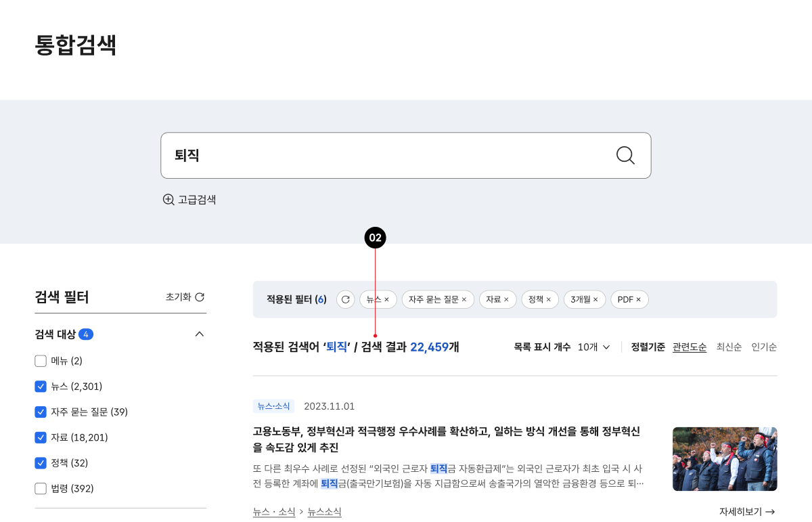Collapse the 검색 대상 section chevron
This screenshot has width=812, height=522.
(x=199, y=334)
